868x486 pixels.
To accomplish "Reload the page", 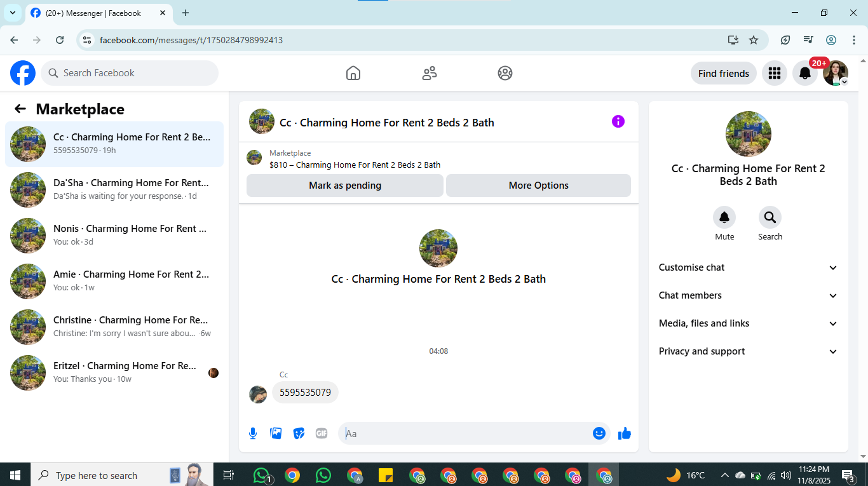I will pyautogui.click(x=60, y=40).
